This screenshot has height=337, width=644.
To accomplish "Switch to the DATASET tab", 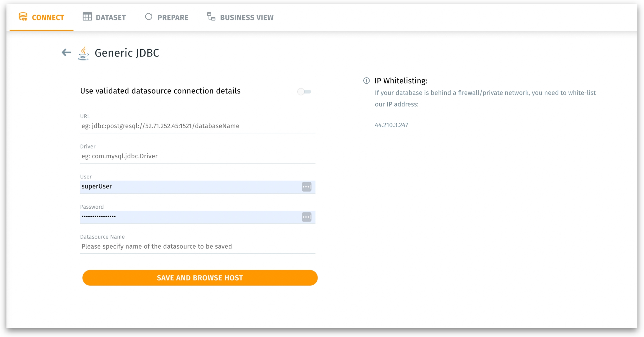I will [x=110, y=18].
